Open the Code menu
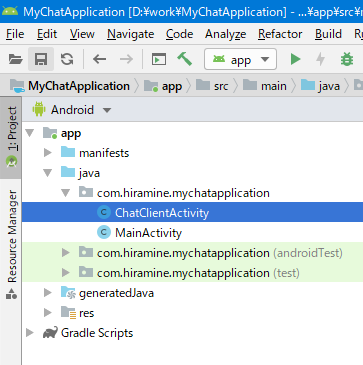This screenshot has height=365, width=363. click(179, 34)
